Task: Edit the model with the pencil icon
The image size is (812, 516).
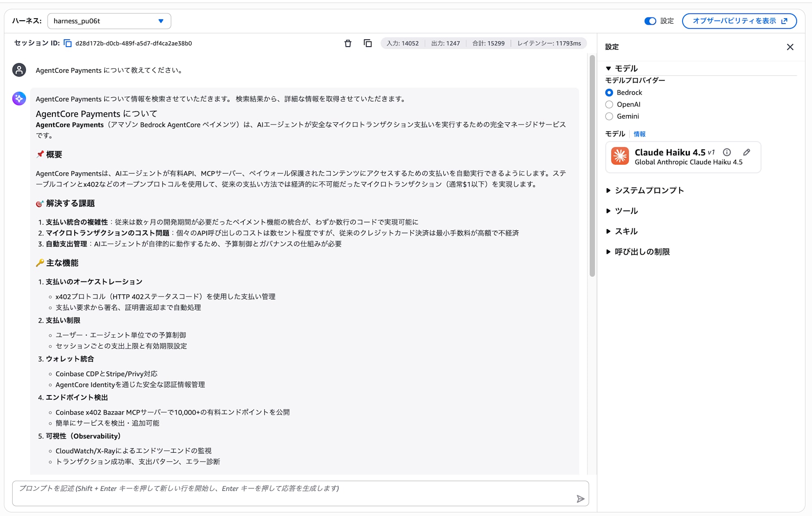Action: coord(747,152)
